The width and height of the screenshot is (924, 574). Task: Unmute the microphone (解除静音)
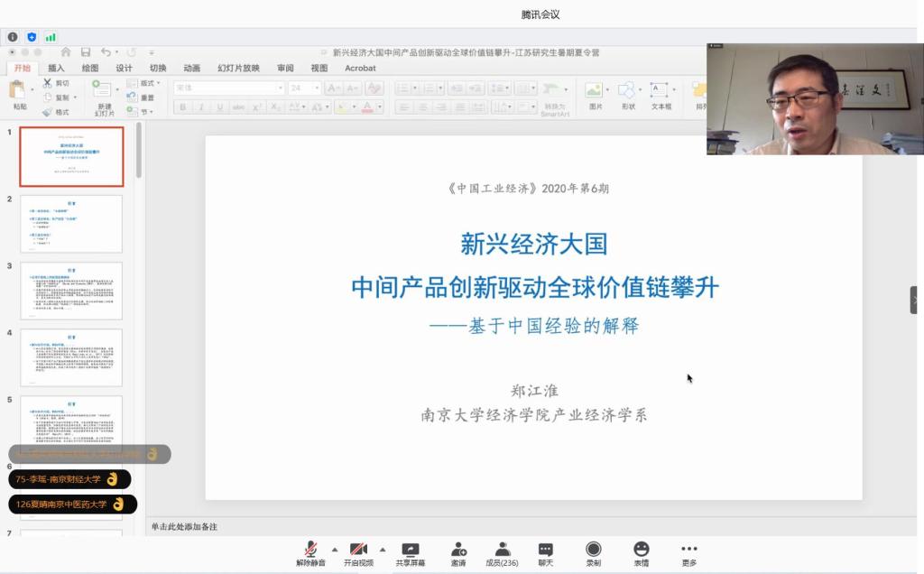(310, 550)
